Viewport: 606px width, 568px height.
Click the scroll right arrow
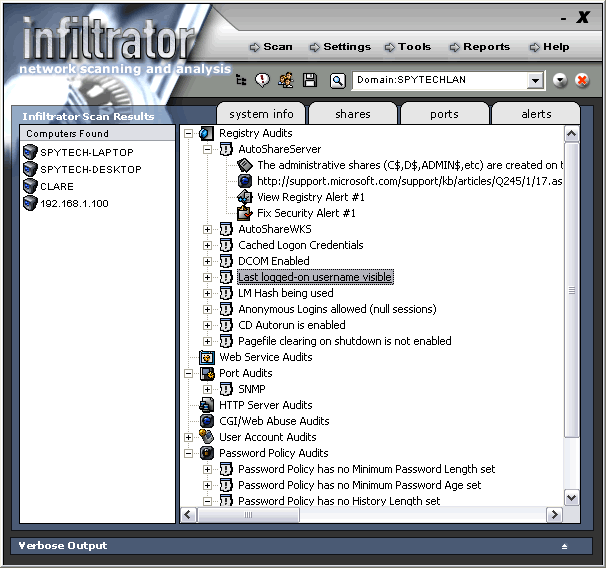[555, 515]
